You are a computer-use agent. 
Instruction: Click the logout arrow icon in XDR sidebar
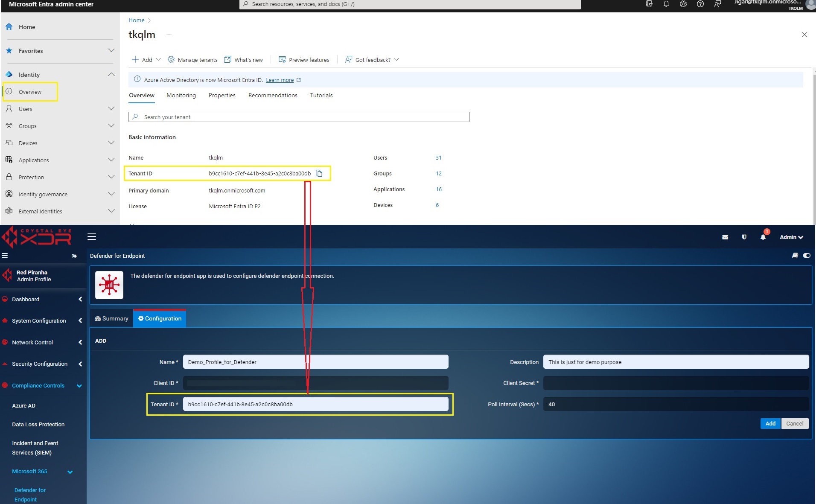point(74,256)
